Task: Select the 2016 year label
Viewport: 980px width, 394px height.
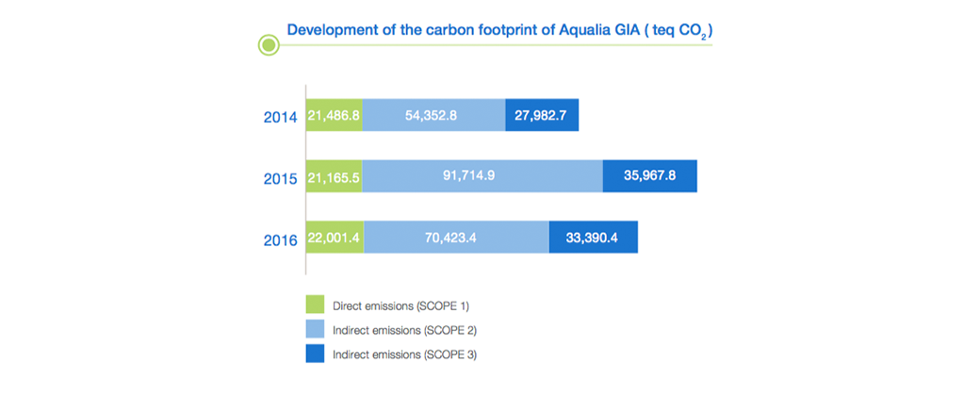Action: pyautogui.click(x=280, y=239)
